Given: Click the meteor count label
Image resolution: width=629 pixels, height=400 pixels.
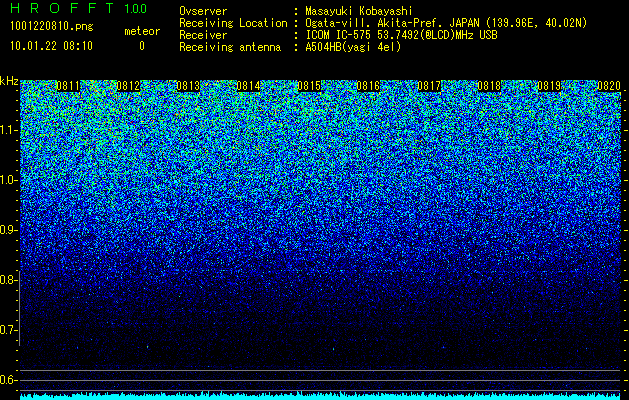Looking at the screenshot, I should pyautogui.click(x=142, y=31).
